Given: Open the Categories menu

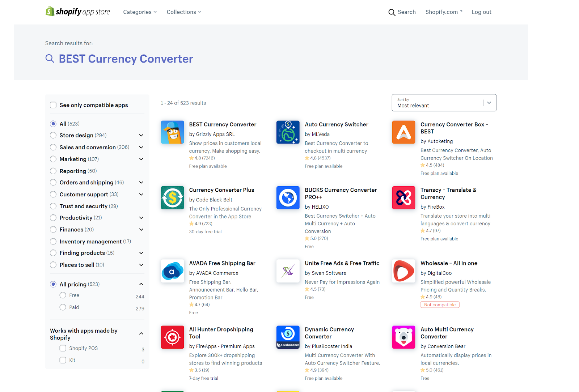Looking at the screenshot, I should point(140,12).
